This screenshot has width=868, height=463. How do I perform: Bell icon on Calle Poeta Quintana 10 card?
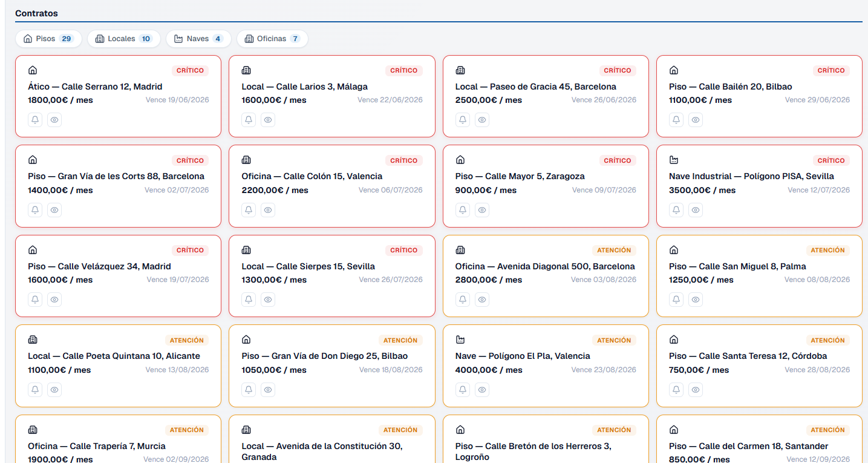click(x=35, y=390)
